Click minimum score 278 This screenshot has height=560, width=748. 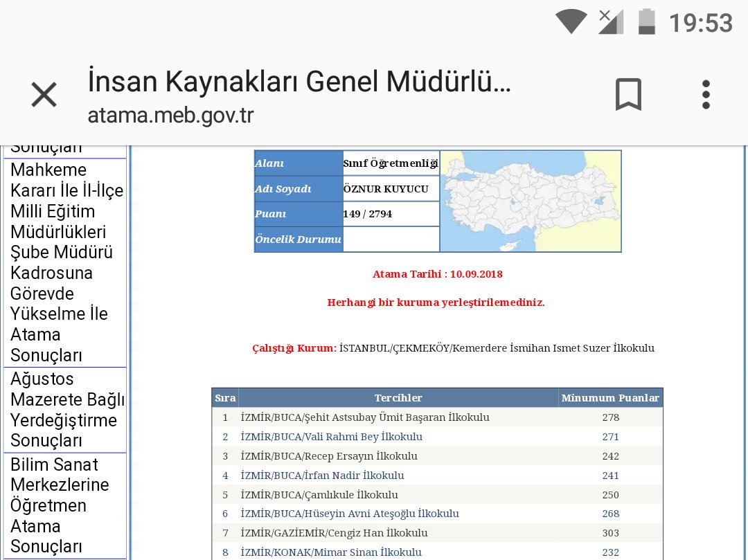click(x=611, y=417)
